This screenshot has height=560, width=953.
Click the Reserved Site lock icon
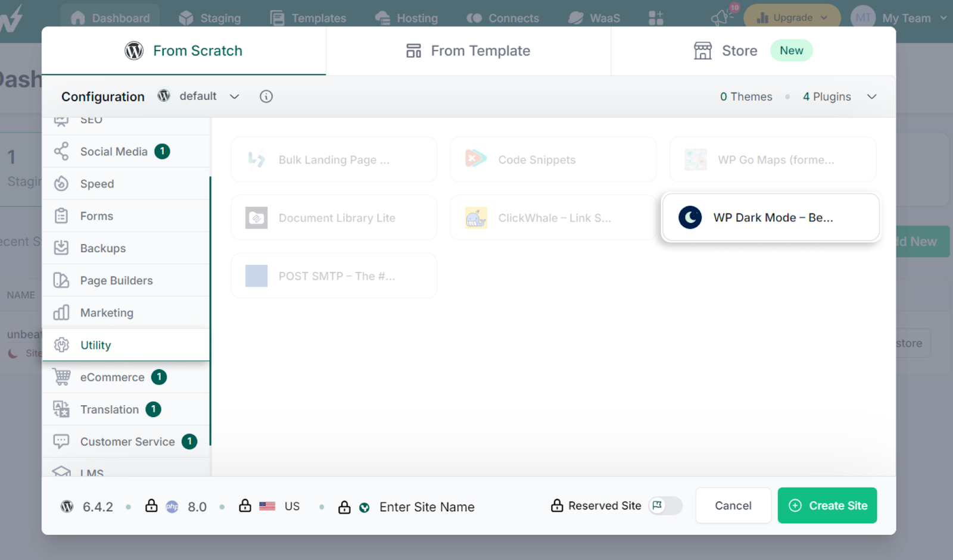(x=557, y=505)
